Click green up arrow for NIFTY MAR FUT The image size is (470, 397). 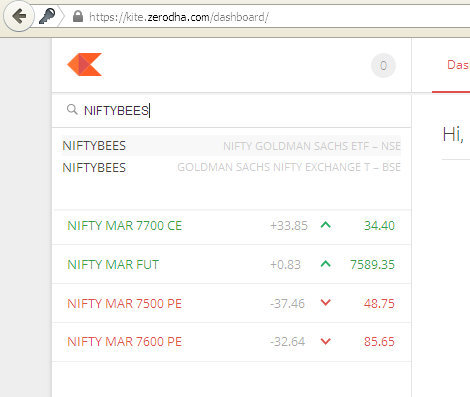pyautogui.click(x=326, y=264)
